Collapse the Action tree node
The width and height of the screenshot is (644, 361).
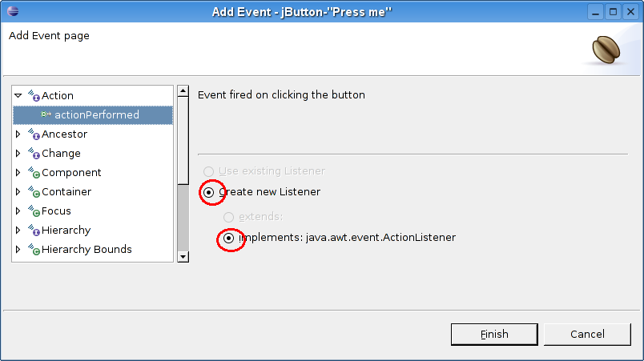[x=18, y=95]
